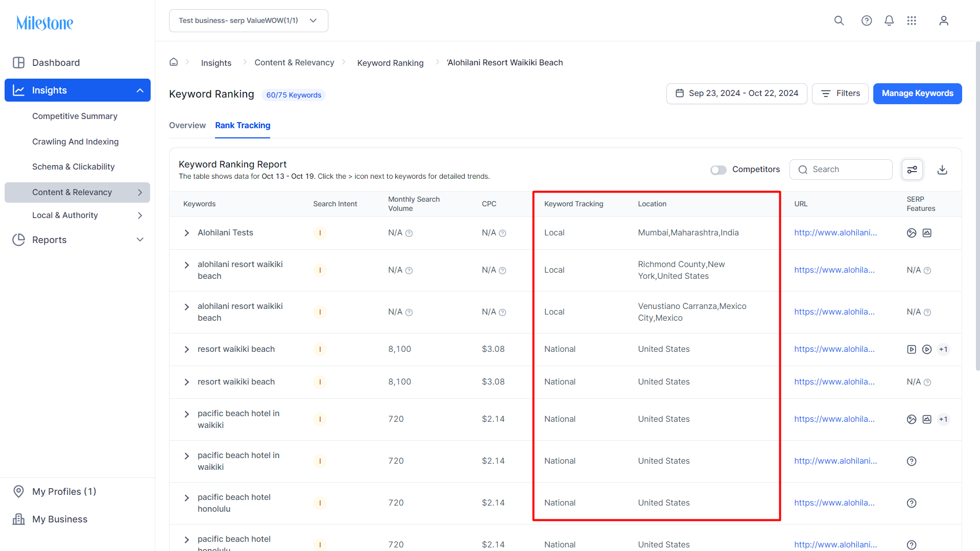This screenshot has width=980, height=551.
Task: Open Crawling And Indexing in sidebar
Action: click(x=76, y=141)
